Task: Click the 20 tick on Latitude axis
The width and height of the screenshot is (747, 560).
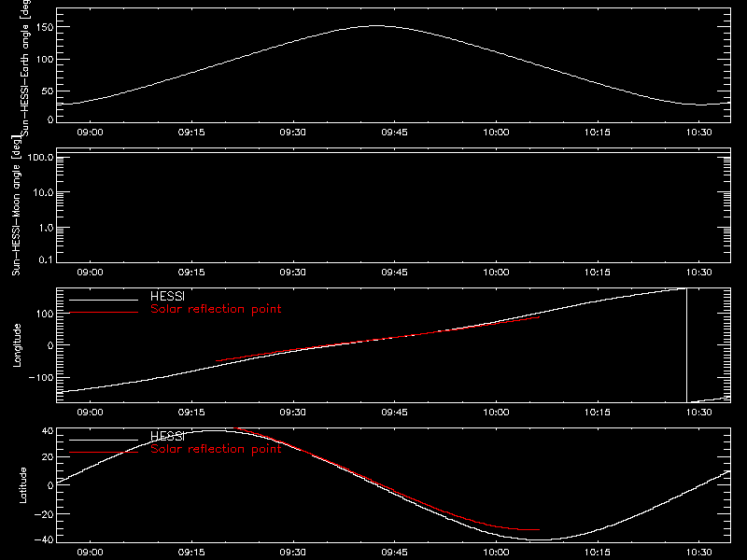Action: [48, 457]
